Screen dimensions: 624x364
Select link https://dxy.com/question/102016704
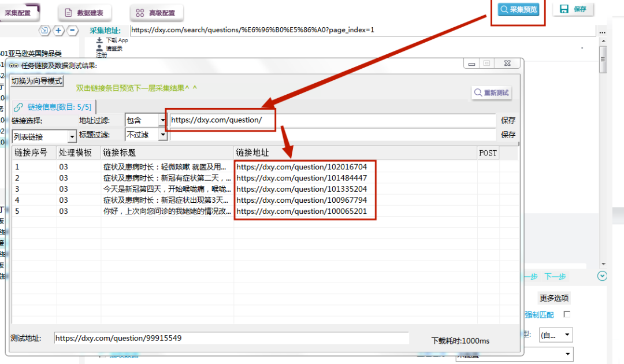302,167
